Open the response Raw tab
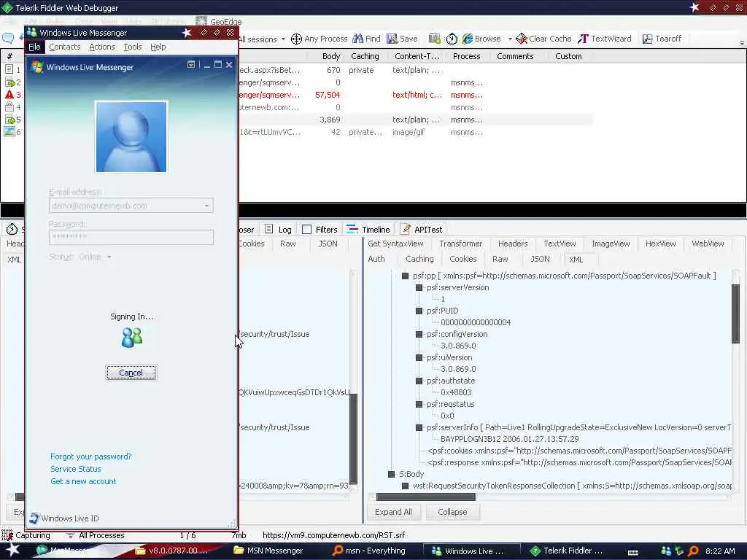This screenshot has width=747, height=560. click(x=500, y=259)
